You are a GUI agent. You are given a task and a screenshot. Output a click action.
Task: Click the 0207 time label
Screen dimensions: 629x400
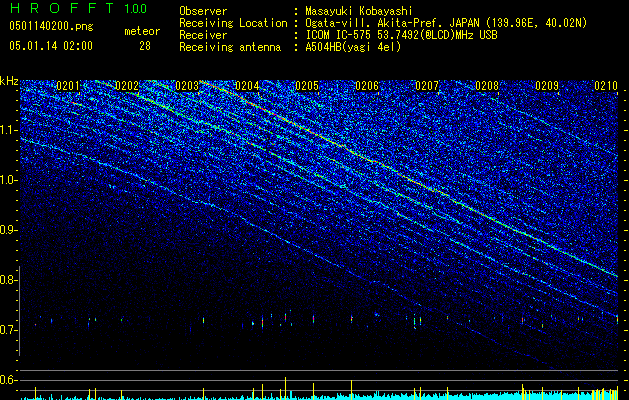click(427, 86)
